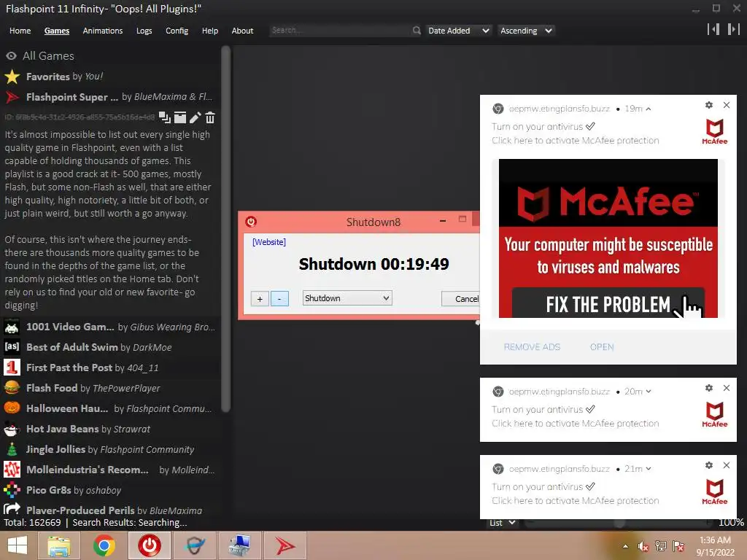Open File Explorer from taskbar
Viewport: 747px width, 560px height.
[x=58, y=545]
